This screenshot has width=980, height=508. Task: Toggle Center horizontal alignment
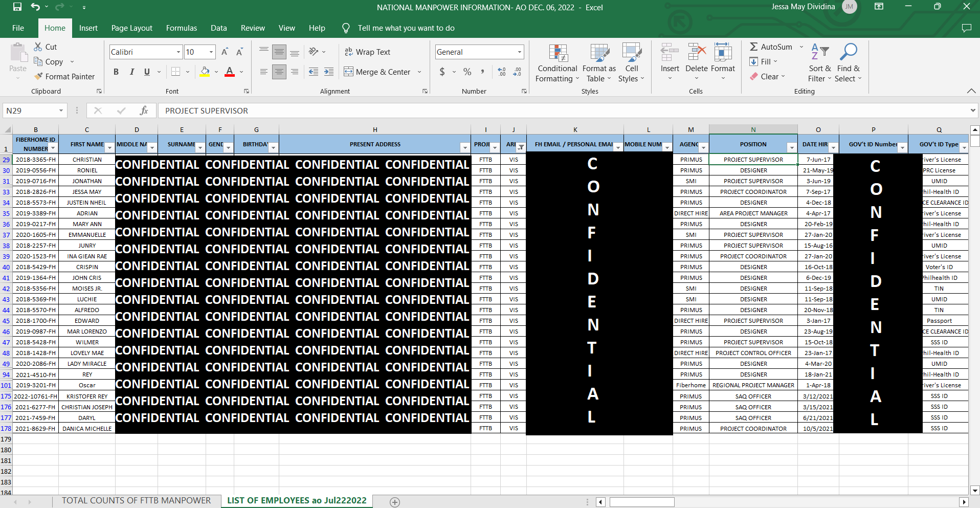pyautogui.click(x=279, y=72)
